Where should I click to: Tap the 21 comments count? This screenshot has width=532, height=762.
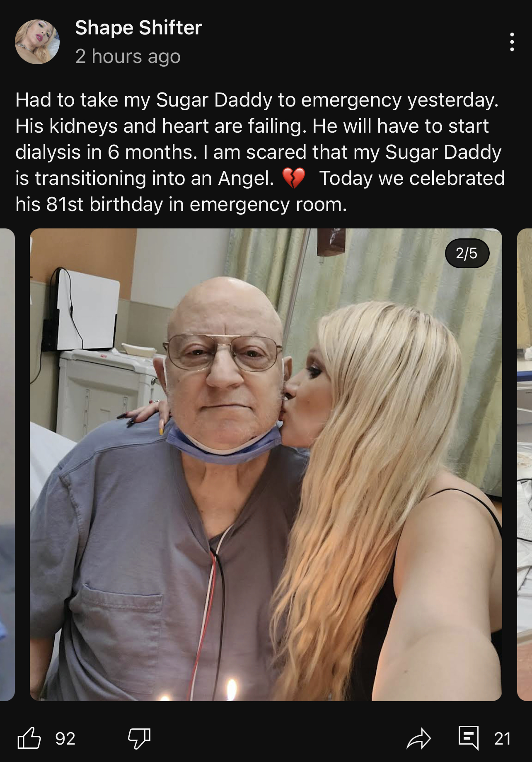(x=502, y=738)
